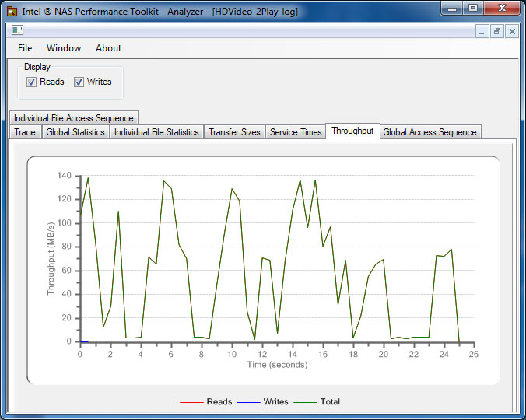This screenshot has width=526, height=420.
Task: Minimize the main Analyzer window
Action: click(453, 9)
